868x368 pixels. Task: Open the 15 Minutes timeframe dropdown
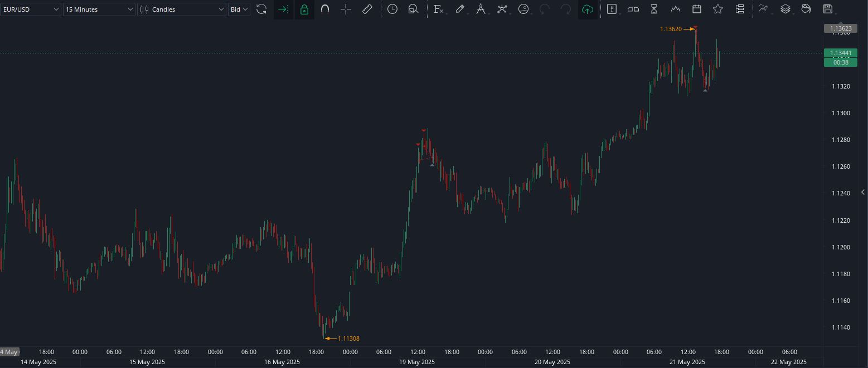click(99, 9)
